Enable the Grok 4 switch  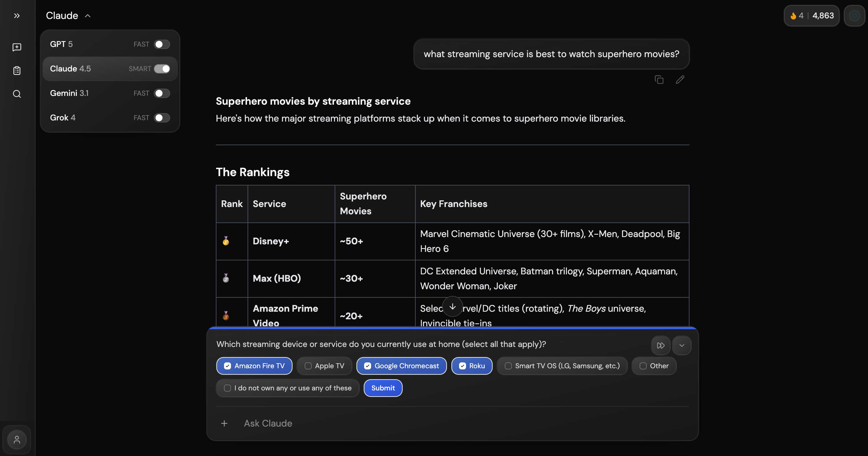(162, 118)
